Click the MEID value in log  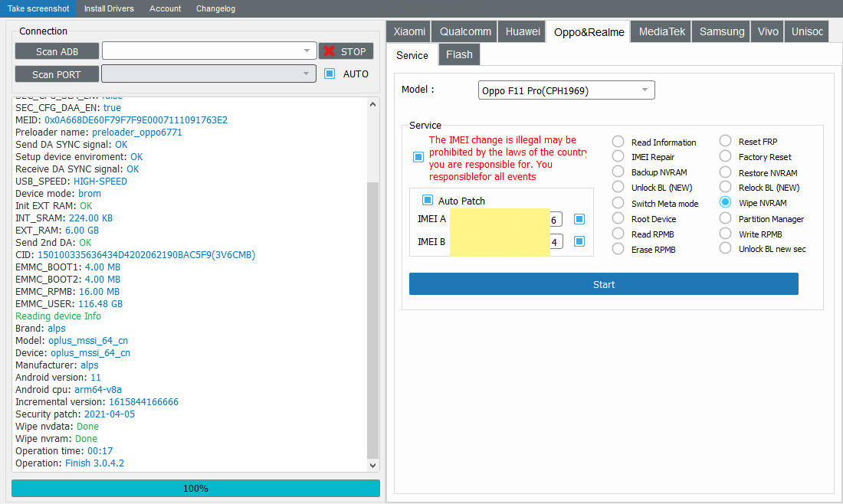pyautogui.click(x=136, y=119)
